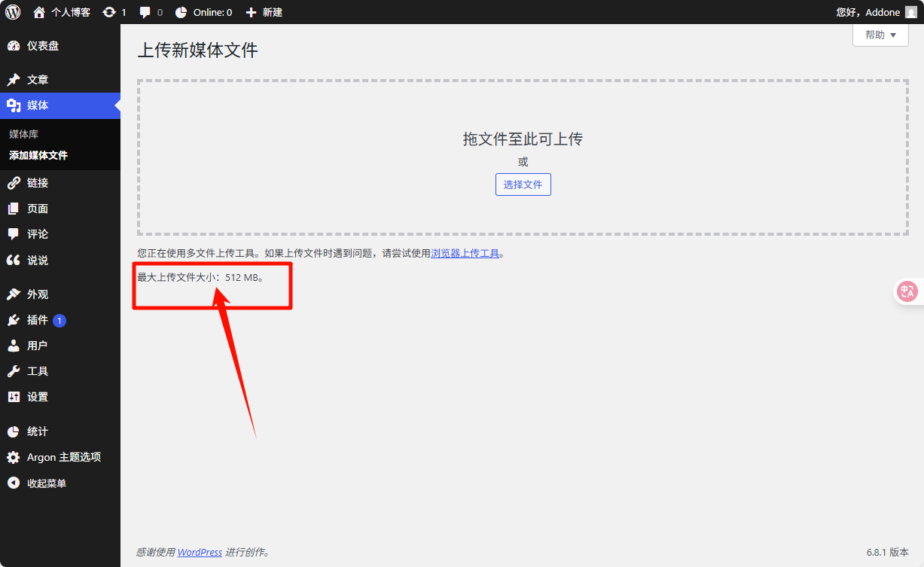This screenshot has width=924, height=567.
Task: Open the 仪表盘 dashboard icon
Action: coord(14,46)
